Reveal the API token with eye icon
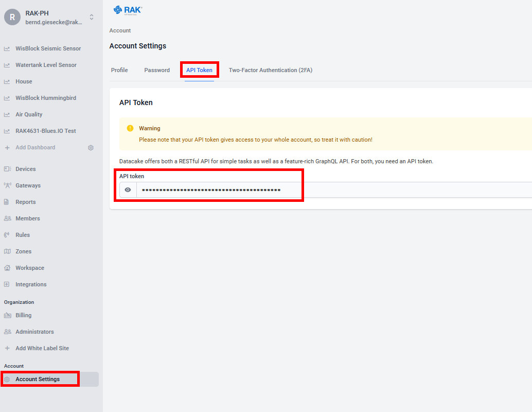This screenshot has height=412, width=532. (128, 190)
